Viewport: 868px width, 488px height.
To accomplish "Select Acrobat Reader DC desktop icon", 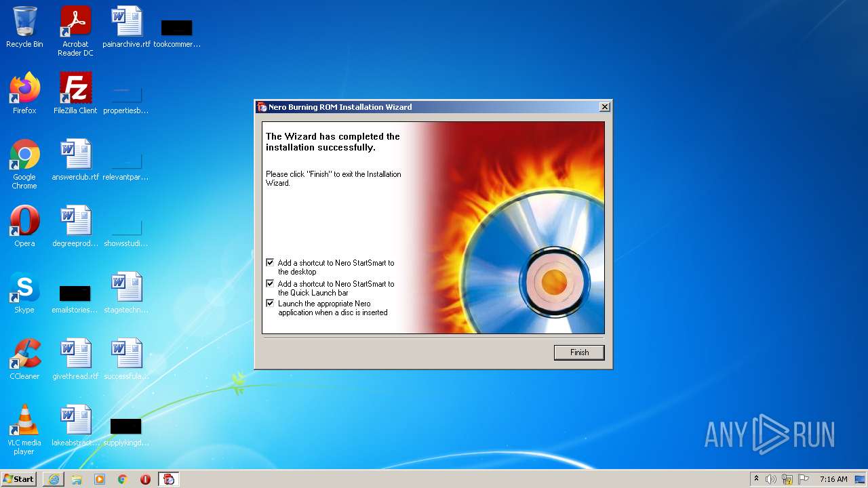I will click(x=75, y=31).
